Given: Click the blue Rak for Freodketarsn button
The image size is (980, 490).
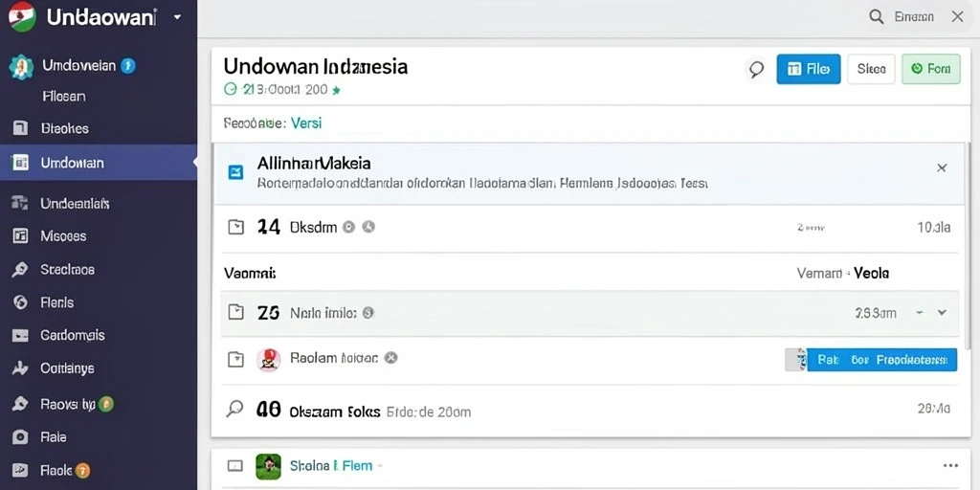Looking at the screenshot, I should (x=881, y=360).
